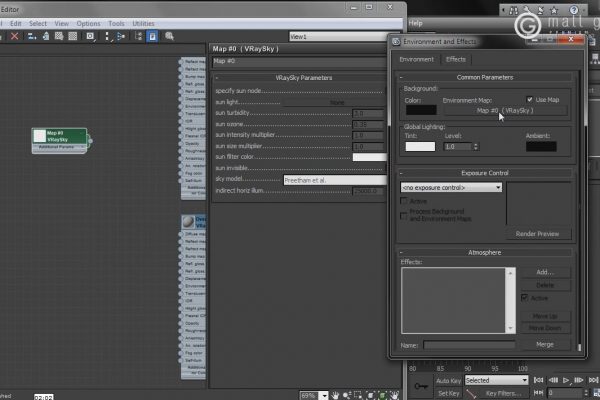Open the sky model Preetham et al. dropdown
The image size is (600, 400).
point(335,180)
